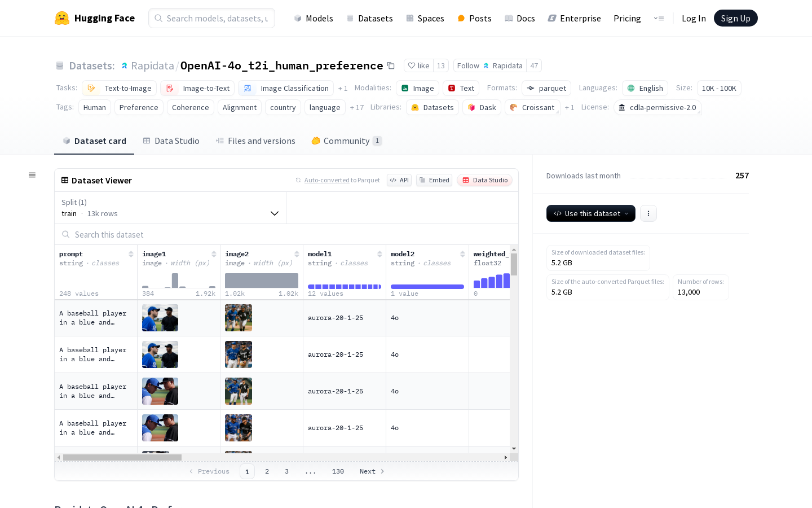Go to page 3 of the table

[286, 471]
